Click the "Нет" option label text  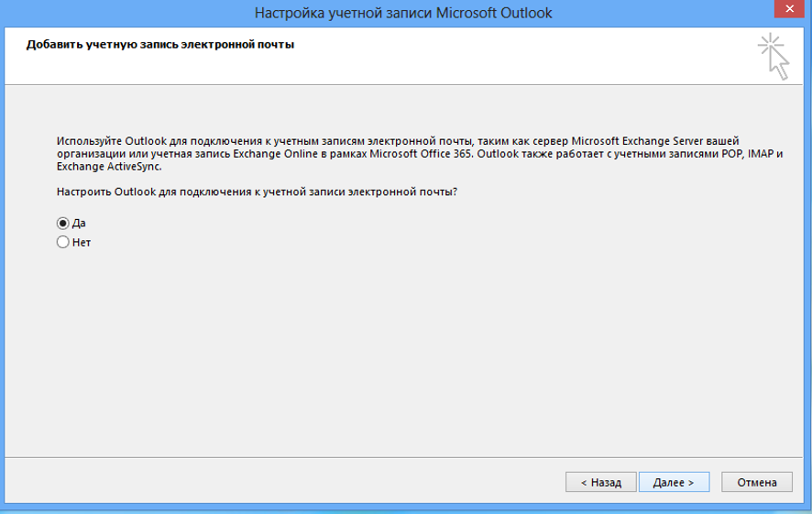pos(82,243)
